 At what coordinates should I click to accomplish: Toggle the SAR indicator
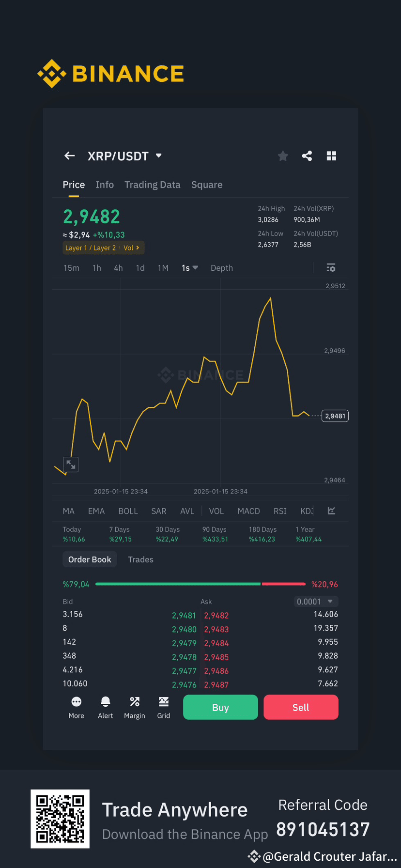point(159,511)
